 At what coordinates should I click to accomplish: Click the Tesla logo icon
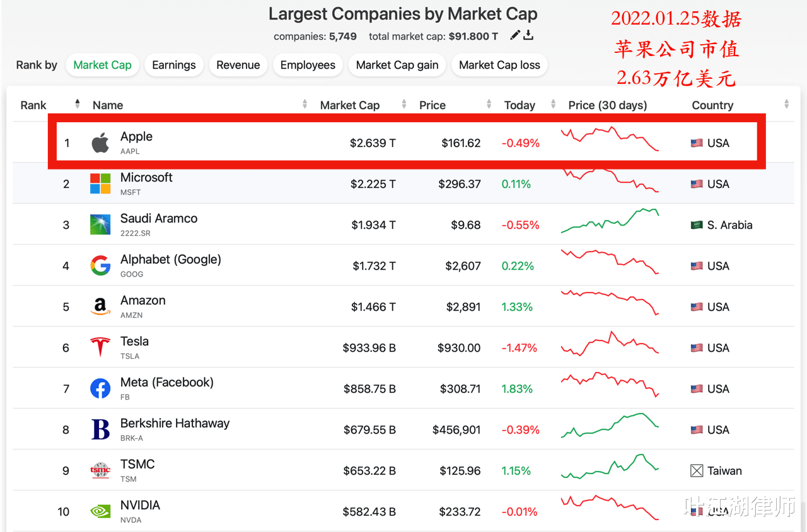[100, 348]
